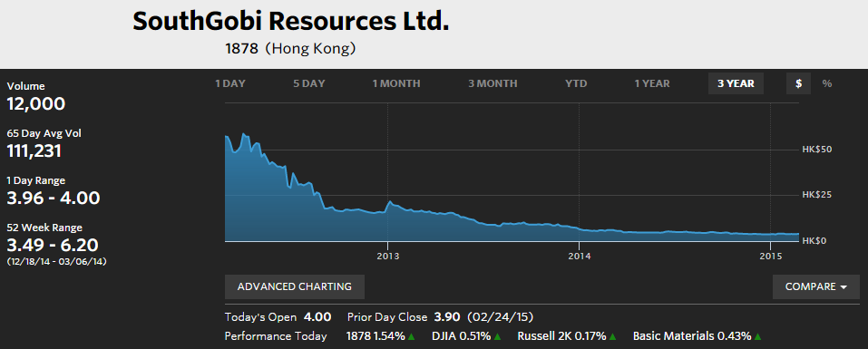Image resolution: width=868 pixels, height=349 pixels.
Task: Click the 65 Day Avg Vol value 111,231
Action: [x=34, y=150]
